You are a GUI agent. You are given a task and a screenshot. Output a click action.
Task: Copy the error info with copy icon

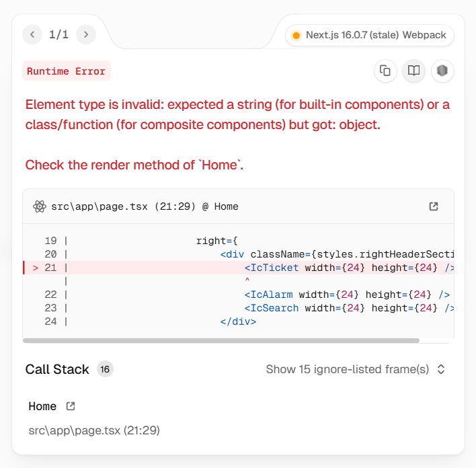click(385, 71)
